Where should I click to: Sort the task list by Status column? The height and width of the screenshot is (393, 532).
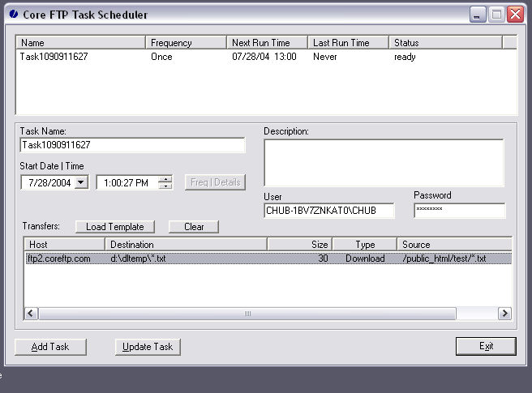coord(444,42)
